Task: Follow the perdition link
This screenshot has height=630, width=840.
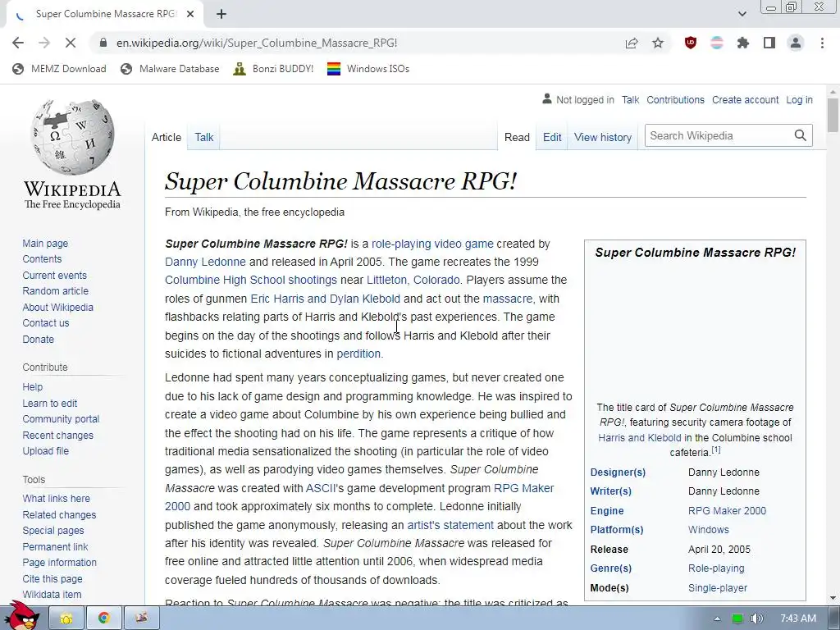Action: (358, 354)
